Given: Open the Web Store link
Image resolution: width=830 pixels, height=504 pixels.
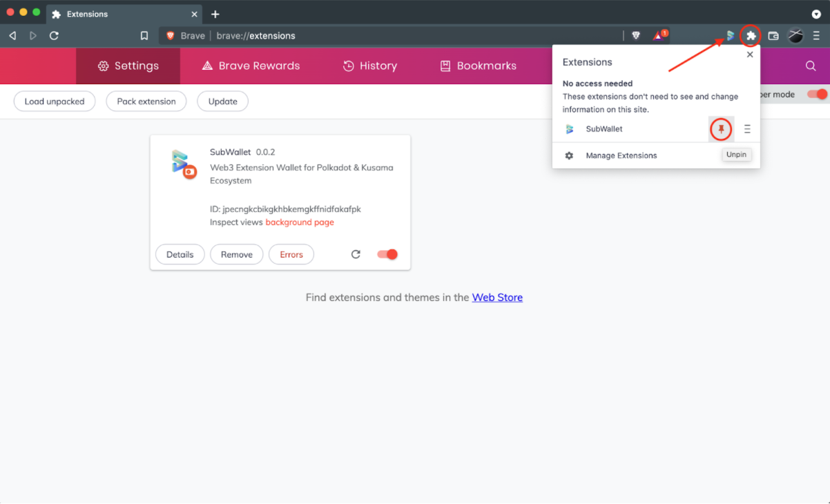Looking at the screenshot, I should pyautogui.click(x=497, y=298).
